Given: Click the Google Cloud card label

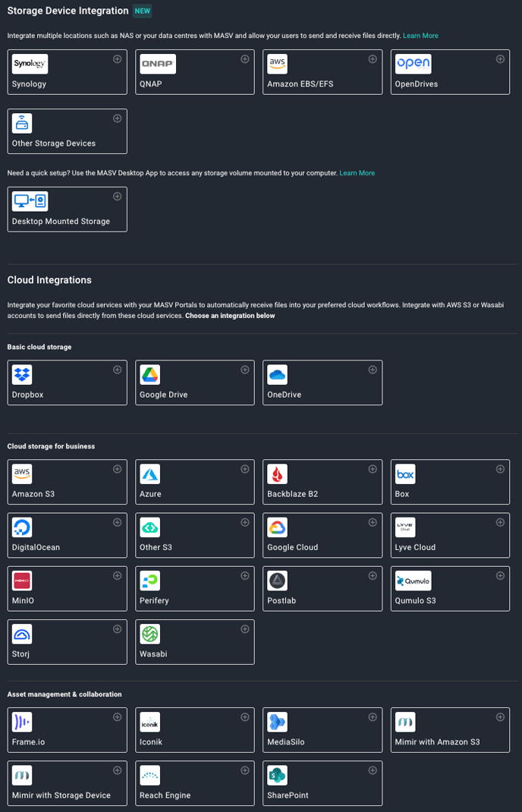Looking at the screenshot, I should click(x=293, y=547).
